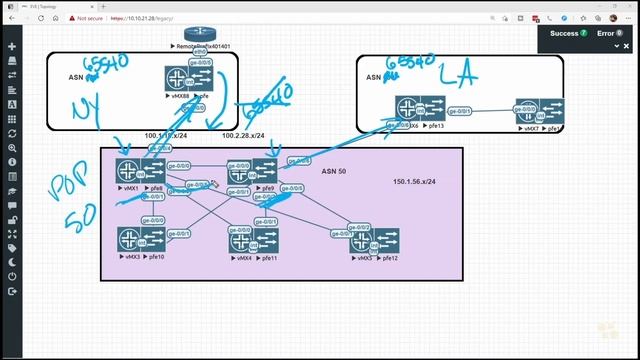Select the pfe12 forwarding node

pos(387,241)
